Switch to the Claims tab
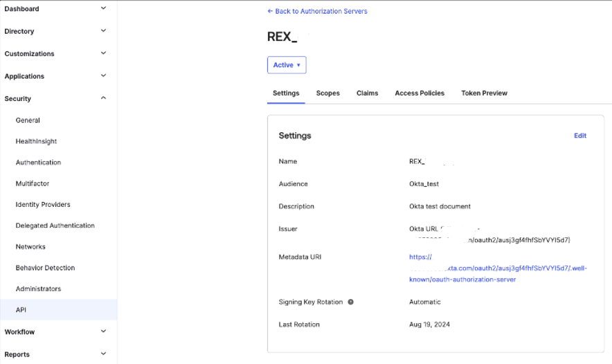The image size is (612, 364). click(367, 93)
